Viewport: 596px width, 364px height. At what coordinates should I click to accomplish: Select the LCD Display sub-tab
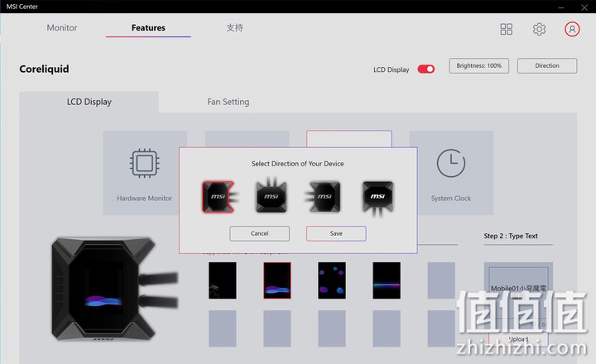pyautogui.click(x=89, y=102)
